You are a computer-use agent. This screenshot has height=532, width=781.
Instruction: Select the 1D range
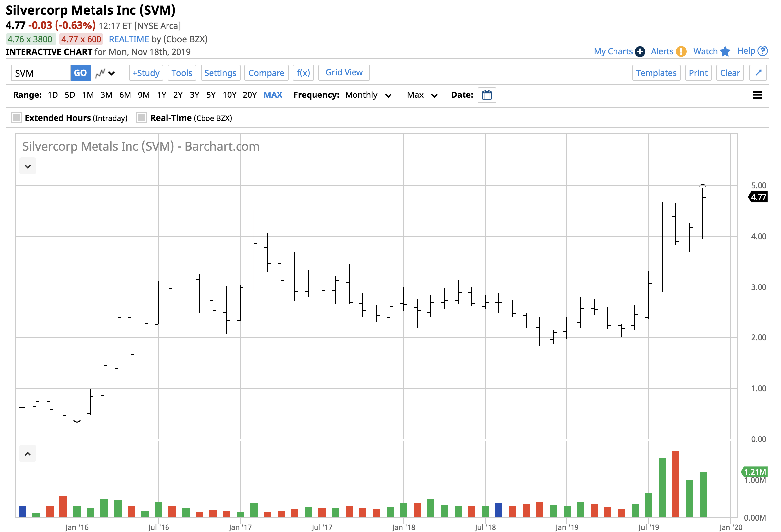tap(53, 95)
